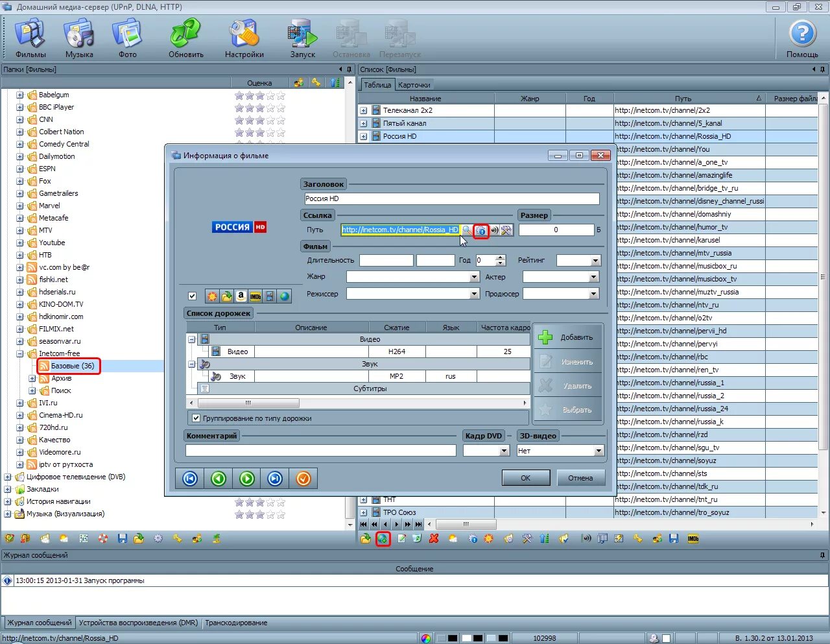Viewport: 830px width, 644px height.
Task: Click the Запуск server start icon
Action: [303, 39]
